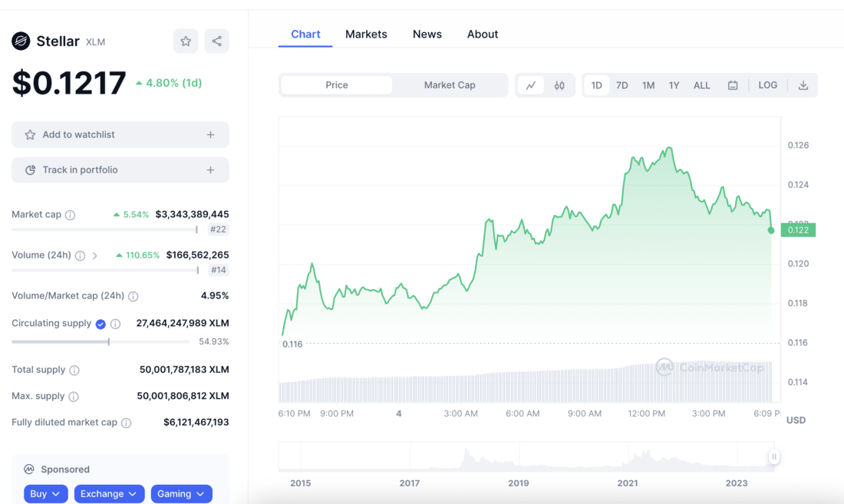Click the Volume rank slider bar
Screen dimensions: 844x504
tap(105, 270)
